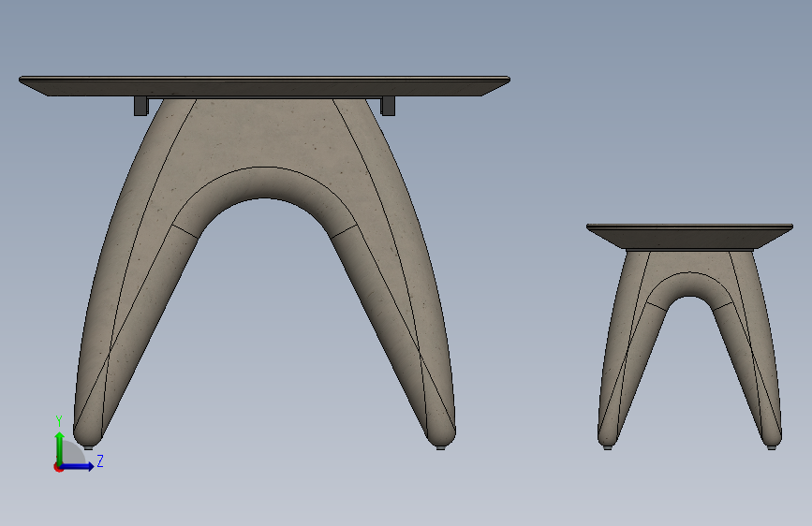Select the right bracket under the large tabletop
Image resolution: width=812 pixels, height=526 pixels.
tap(388, 106)
